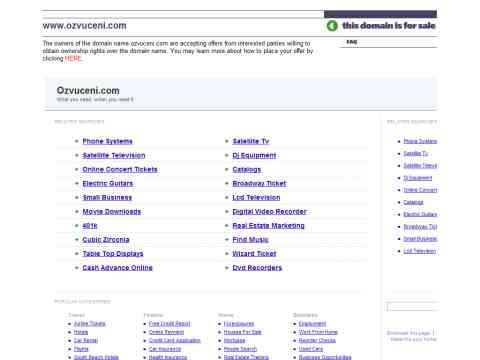
Task: Open the Foreclosures link
Action: (x=239, y=324)
